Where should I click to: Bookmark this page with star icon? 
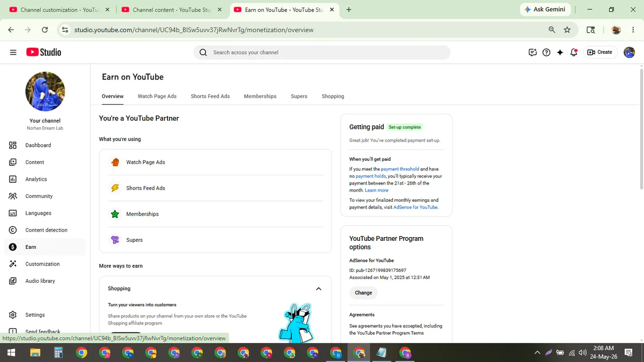tap(567, 30)
